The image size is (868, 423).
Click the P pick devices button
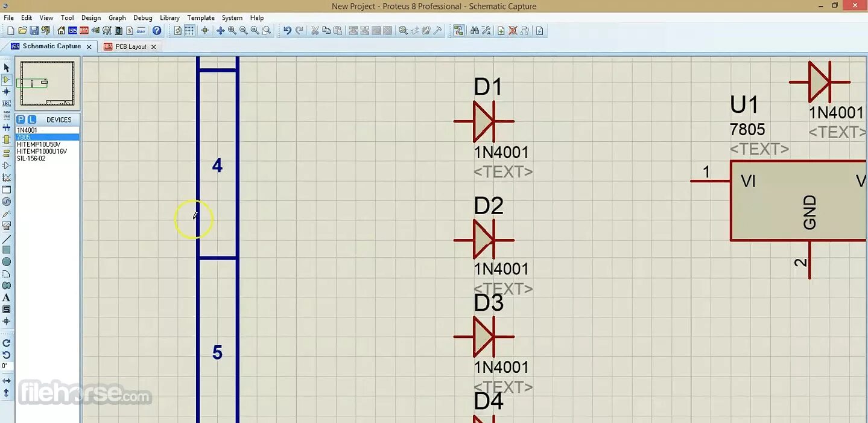tap(21, 119)
